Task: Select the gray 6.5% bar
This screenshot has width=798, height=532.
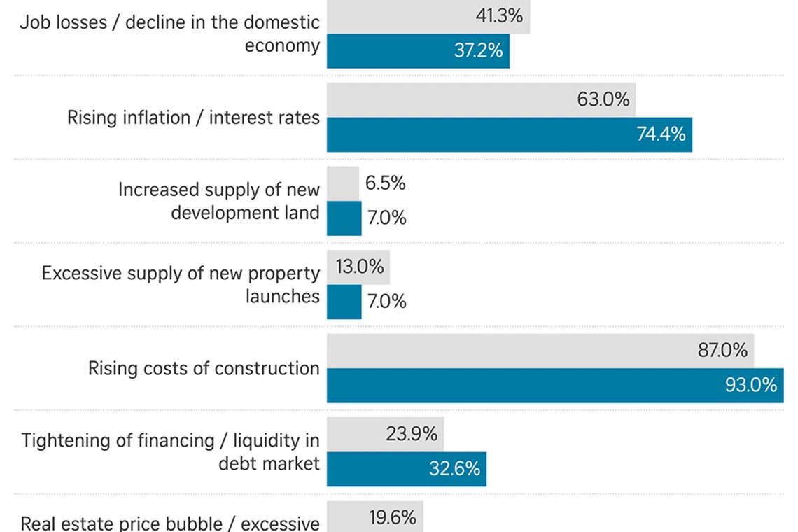Action: pyautogui.click(x=342, y=183)
